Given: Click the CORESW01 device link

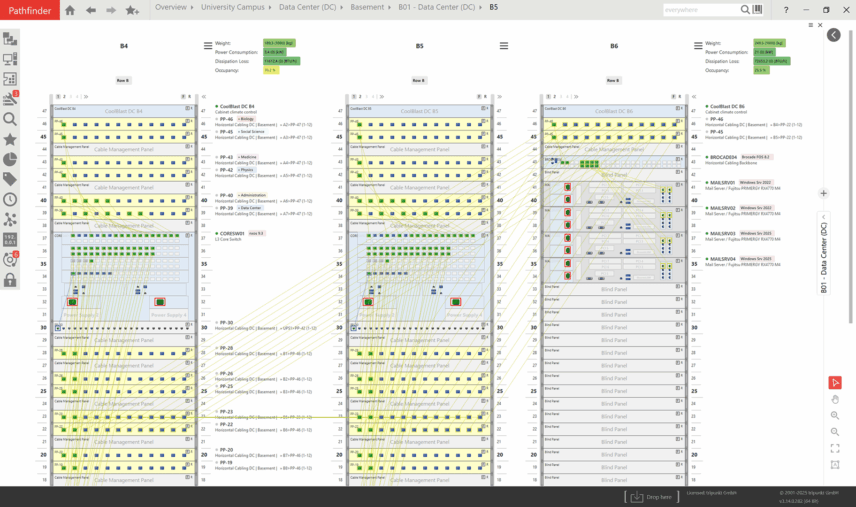Looking at the screenshot, I should coord(233,233).
